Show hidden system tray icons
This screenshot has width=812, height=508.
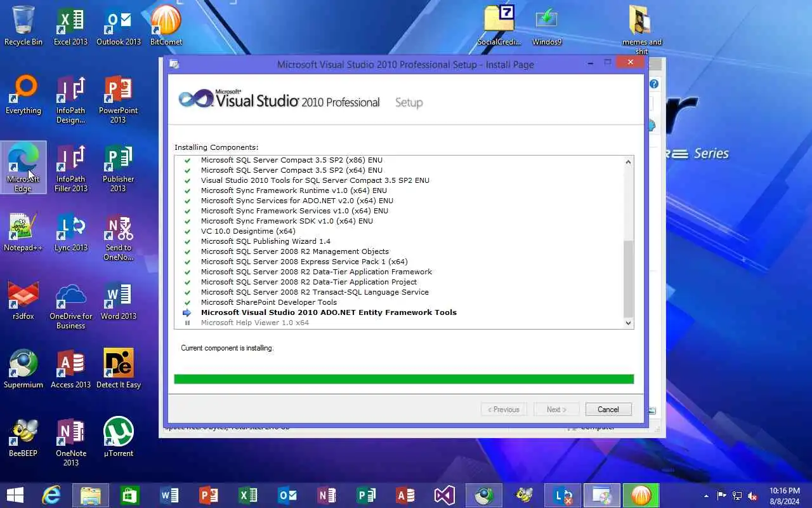pyautogui.click(x=707, y=496)
